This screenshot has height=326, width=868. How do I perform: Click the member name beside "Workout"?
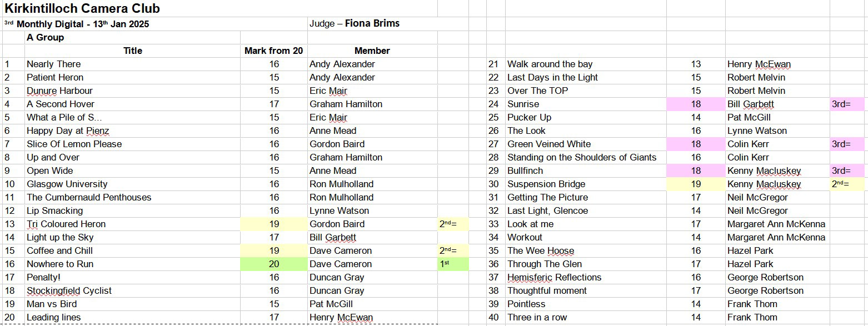coord(776,237)
